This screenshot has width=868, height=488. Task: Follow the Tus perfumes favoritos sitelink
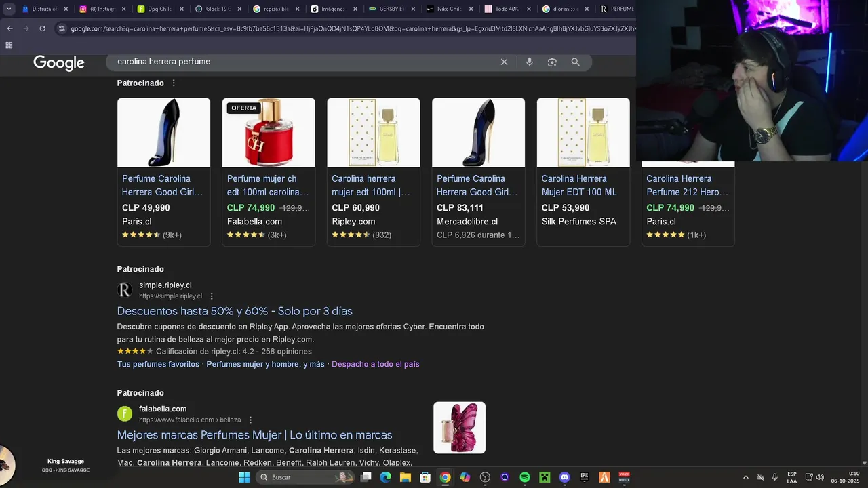(158, 364)
